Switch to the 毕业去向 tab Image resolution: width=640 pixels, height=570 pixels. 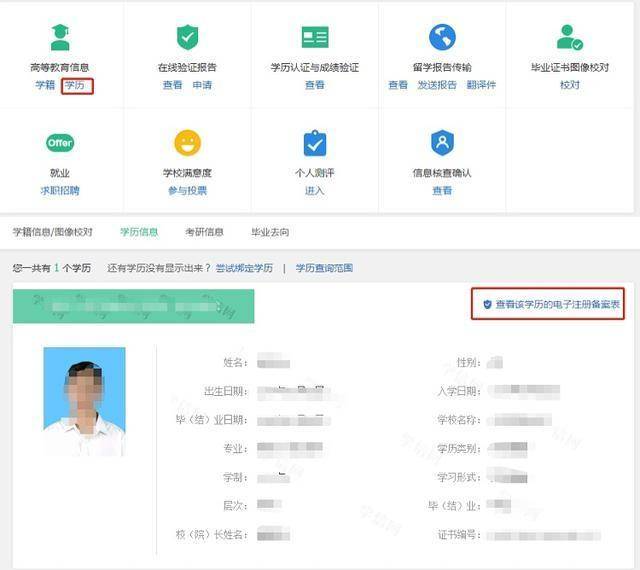click(x=270, y=232)
